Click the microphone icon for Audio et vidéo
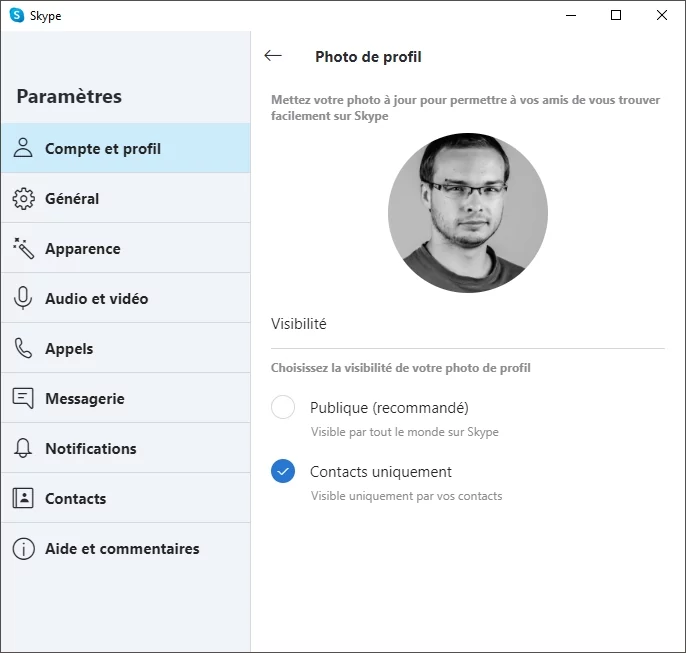 (23, 298)
